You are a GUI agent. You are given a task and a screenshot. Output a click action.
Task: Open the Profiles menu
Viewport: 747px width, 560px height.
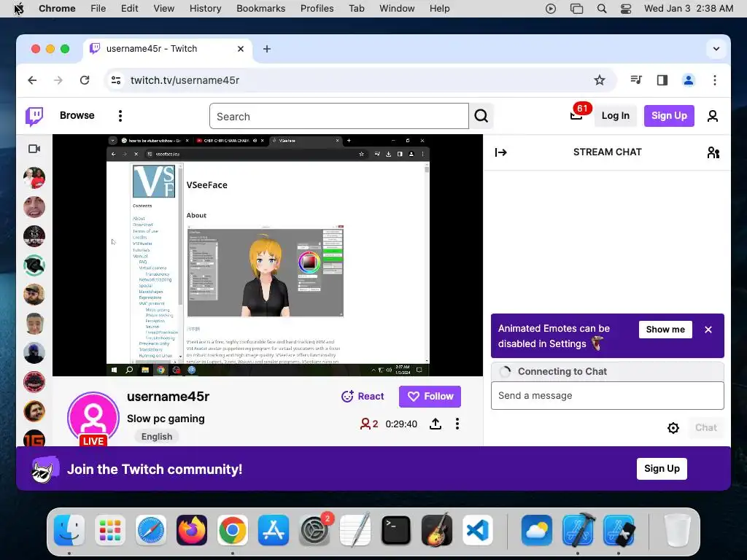317,9
